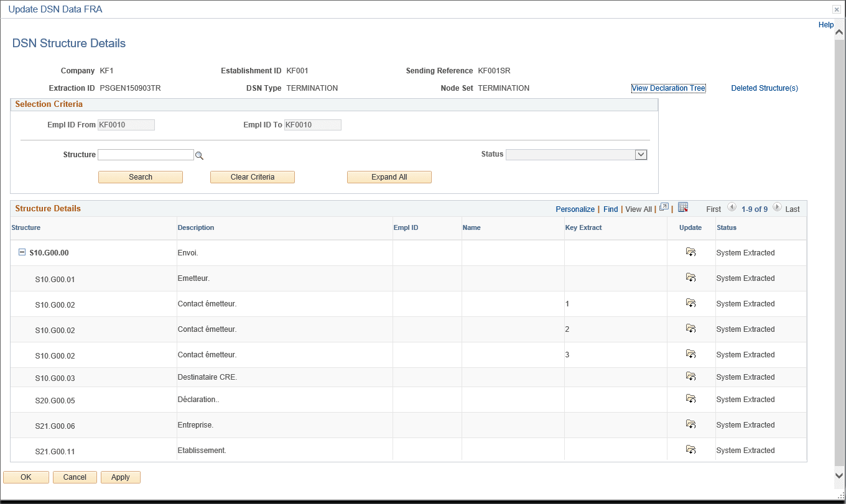Screen dimensions: 846x504
Task: Open the Help link
Action: click(x=826, y=25)
